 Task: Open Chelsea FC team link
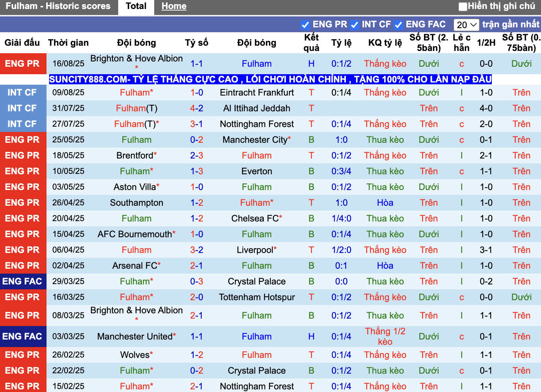pos(255,218)
